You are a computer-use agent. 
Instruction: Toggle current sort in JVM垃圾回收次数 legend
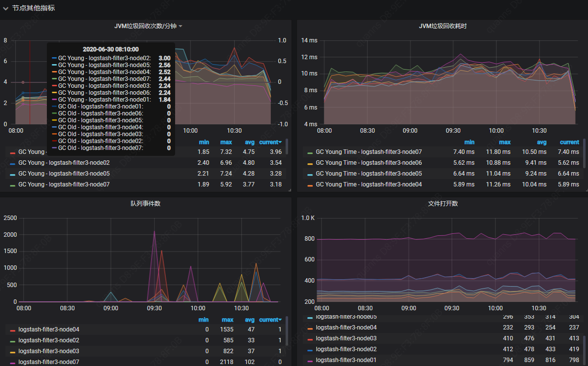tap(270, 142)
